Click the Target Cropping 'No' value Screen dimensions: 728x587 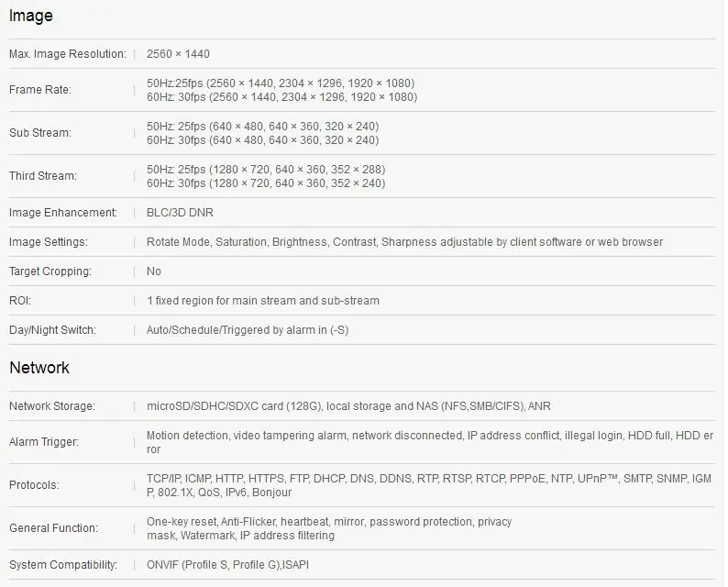tap(154, 271)
